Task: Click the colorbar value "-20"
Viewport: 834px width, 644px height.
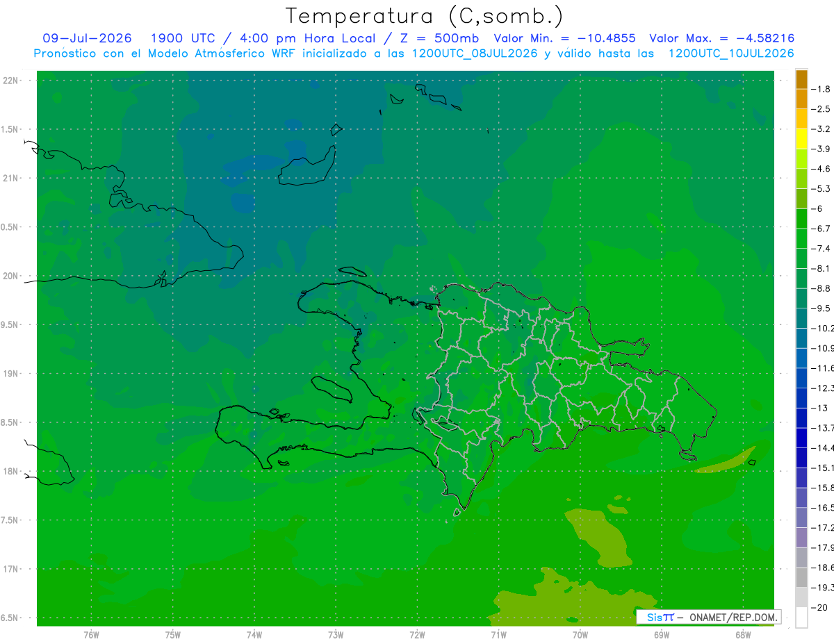Action: coord(820,607)
